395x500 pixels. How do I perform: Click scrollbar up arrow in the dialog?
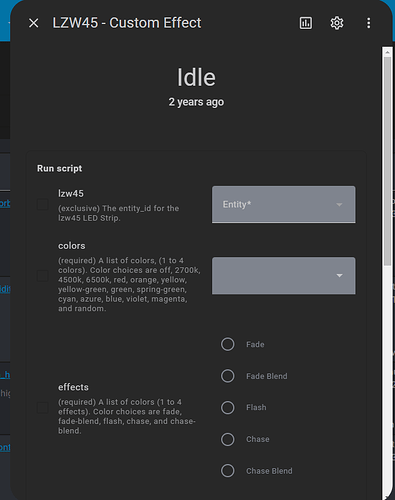(x=387, y=52)
